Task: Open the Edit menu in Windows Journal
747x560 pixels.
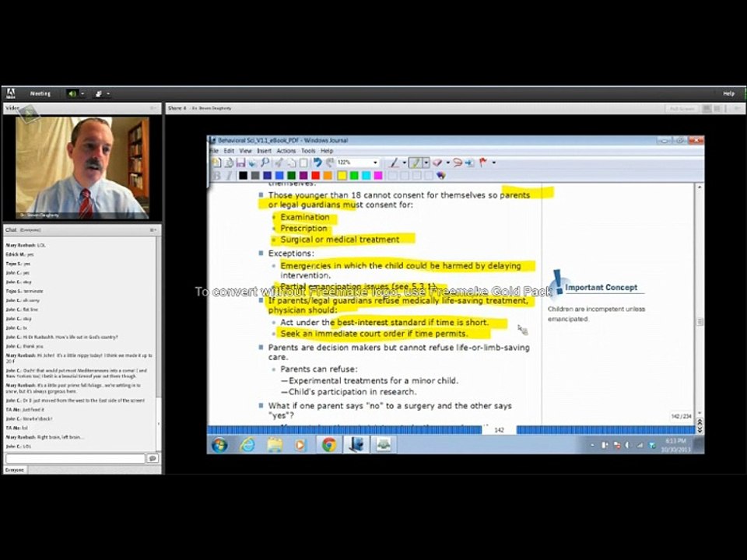Action: click(229, 150)
